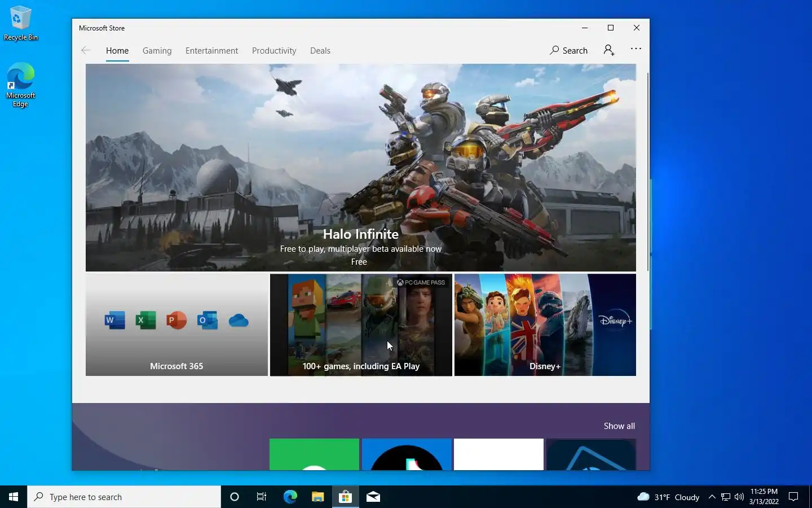This screenshot has height=508, width=812.
Task: View the Deals tab
Action: pyautogui.click(x=320, y=51)
